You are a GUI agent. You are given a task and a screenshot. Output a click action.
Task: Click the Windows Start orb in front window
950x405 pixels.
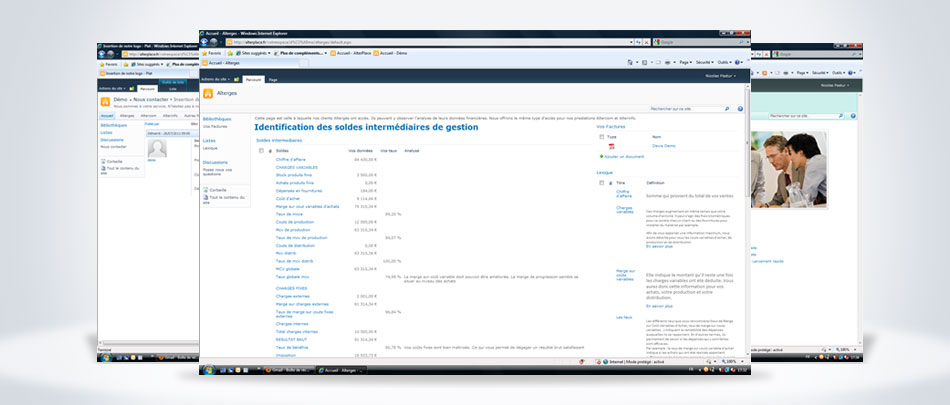[208, 369]
